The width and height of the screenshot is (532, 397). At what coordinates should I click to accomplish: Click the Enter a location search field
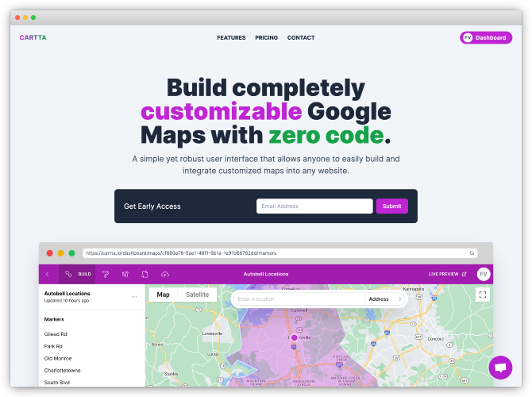click(x=299, y=299)
